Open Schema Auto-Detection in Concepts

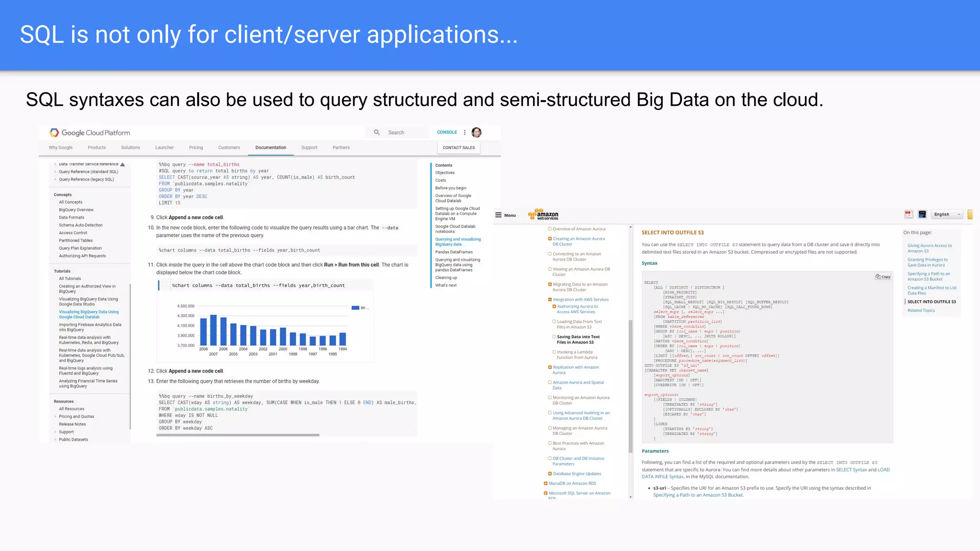(x=81, y=225)
